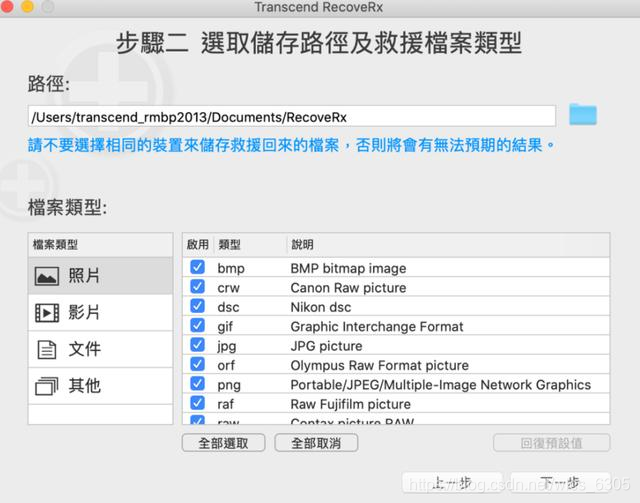The image size is (640, 503).
Task: Disable the jpg picture checkbox
Action: [198, 345]
